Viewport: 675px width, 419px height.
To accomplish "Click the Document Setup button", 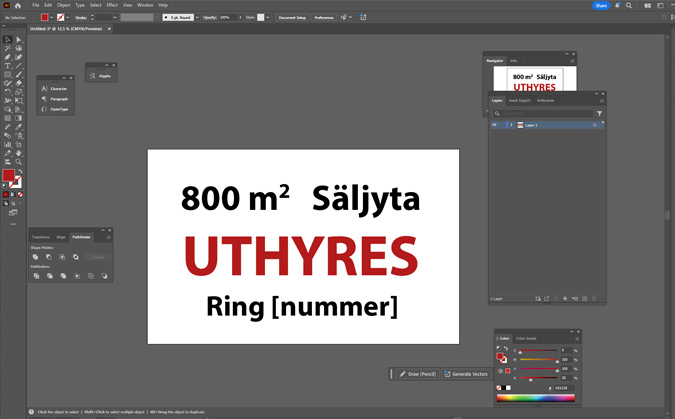I will click(x=292, y=17).
